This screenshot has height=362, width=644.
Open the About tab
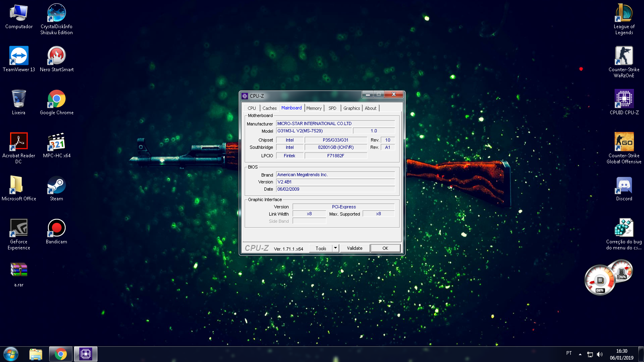(371, 108)
